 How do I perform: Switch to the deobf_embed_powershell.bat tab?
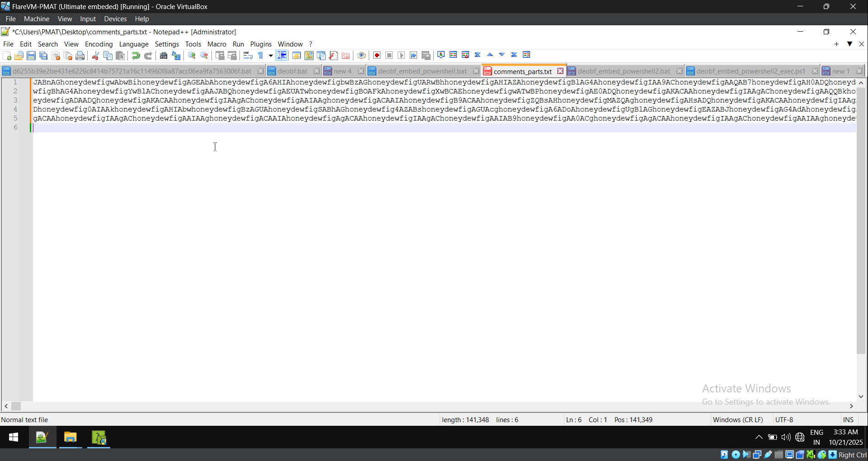tap(422, 71)
